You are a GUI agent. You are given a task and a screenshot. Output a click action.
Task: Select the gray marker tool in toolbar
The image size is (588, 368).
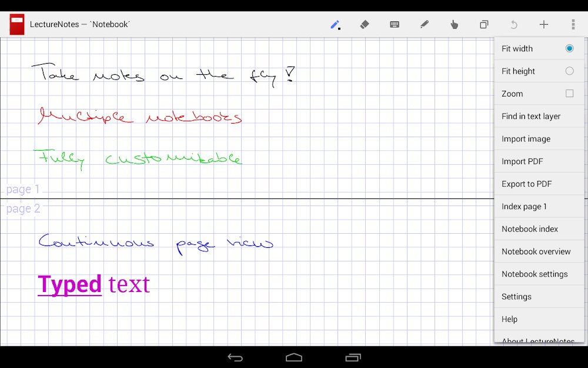coord(424,25)
